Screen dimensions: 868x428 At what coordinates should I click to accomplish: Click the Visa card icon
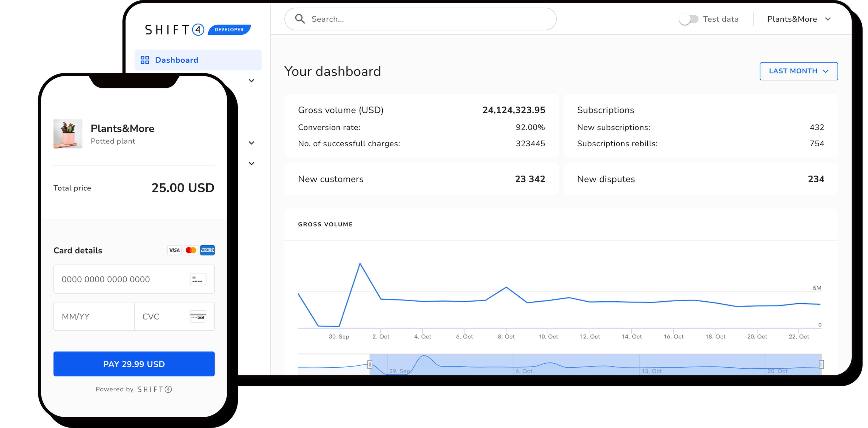click(x=174, y=250)
